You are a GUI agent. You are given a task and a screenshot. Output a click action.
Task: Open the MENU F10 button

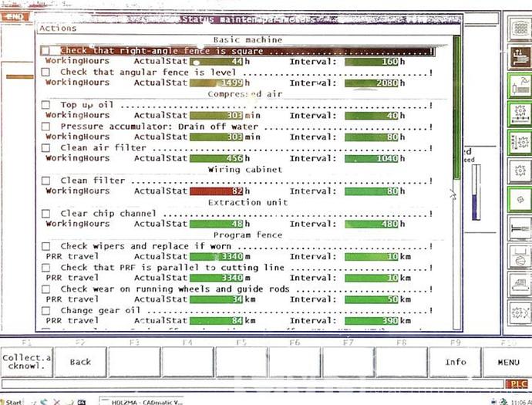click(508, 361)
